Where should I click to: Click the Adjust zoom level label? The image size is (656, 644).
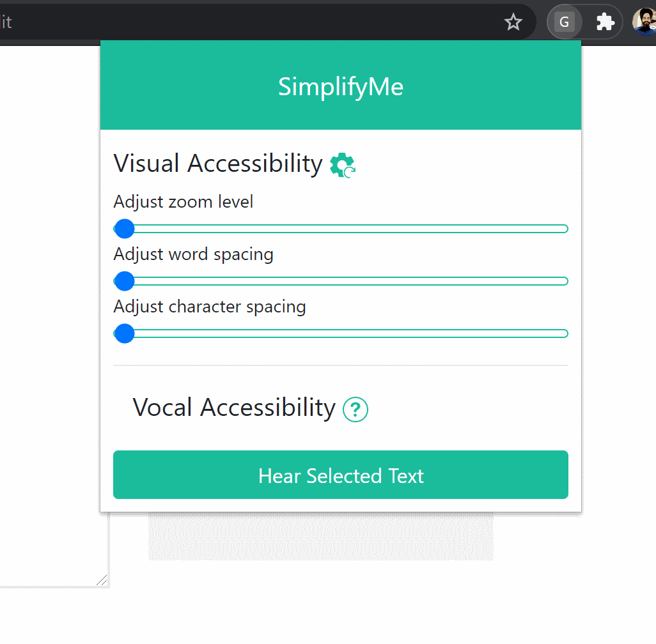(184, 202)
